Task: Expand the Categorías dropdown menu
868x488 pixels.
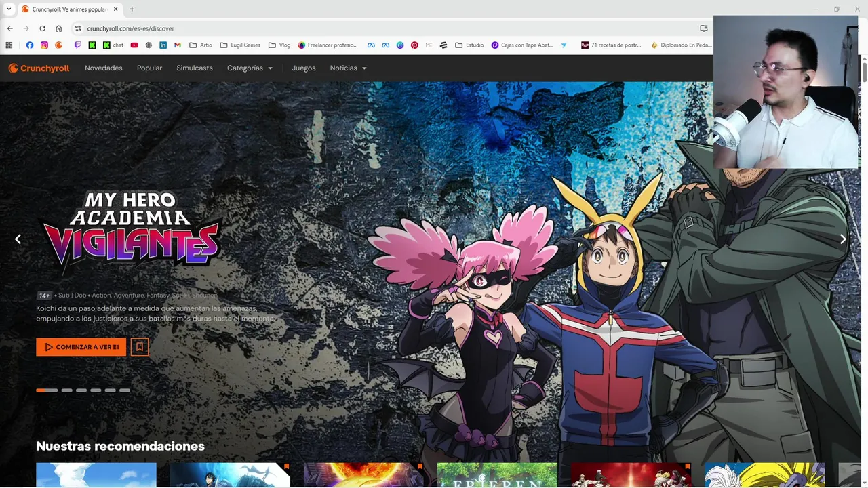Action: [250, 68]
